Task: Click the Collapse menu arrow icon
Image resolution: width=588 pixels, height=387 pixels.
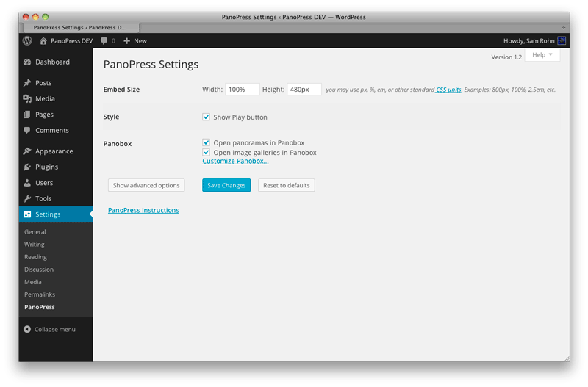Action: tap(27, 329)
